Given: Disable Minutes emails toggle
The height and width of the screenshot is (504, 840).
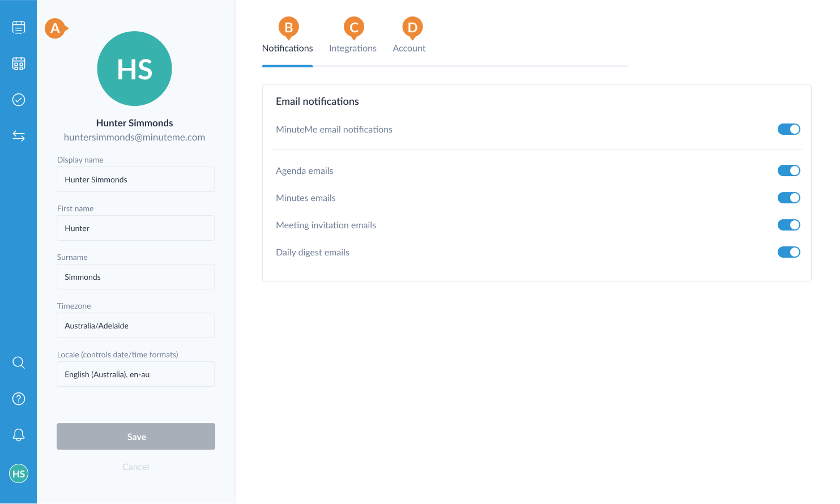Looking at the screenshot, I should 788,198.
